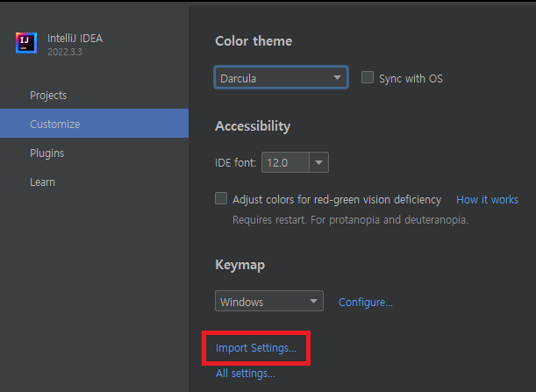Open the How it works link
Image resolution: width=536 pixels, height=392 pixels.
(x=487, y=200)
